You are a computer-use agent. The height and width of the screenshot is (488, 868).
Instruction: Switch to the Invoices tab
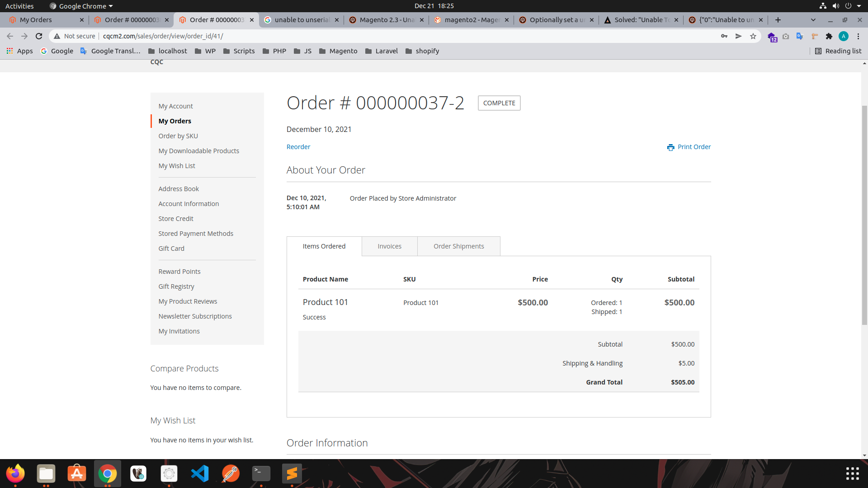click(x=389, y=246)
